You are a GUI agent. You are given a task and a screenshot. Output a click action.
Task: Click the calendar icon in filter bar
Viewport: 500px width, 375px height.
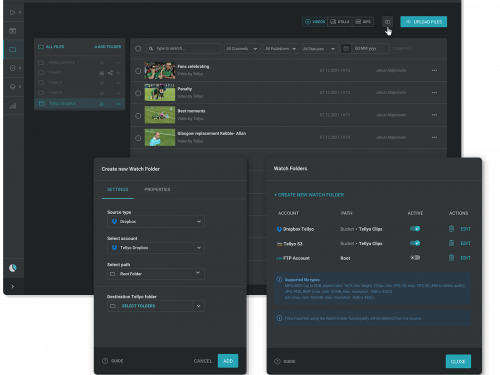pyautogui.click(x=346, y=49)
